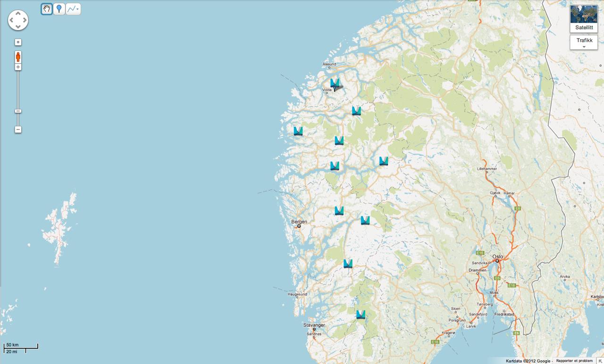This screenshot has width=604, height=364.
Task: Click the Lillehammer town label
Action: [x=487, y=168]
